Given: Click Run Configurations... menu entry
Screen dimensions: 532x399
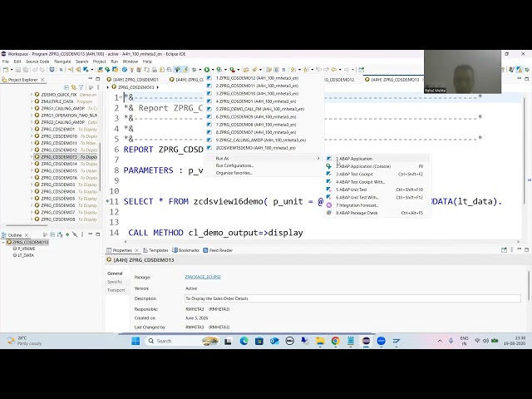Looking at the screenshot, I should 264,165.
